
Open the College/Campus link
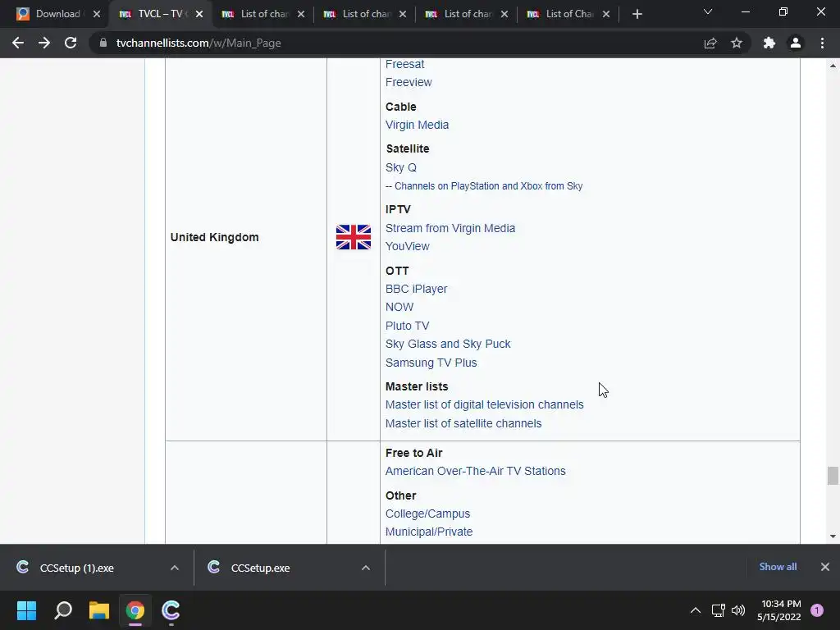(x=427, y=514)
